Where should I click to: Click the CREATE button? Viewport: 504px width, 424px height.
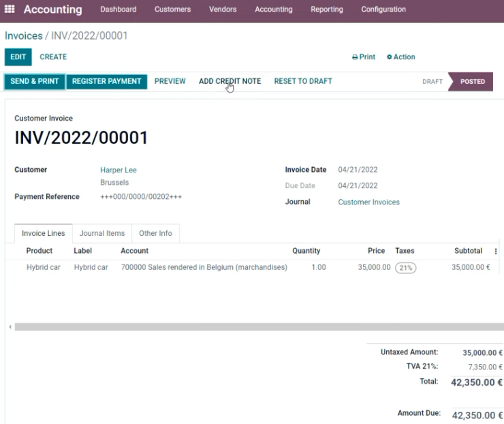pos(53,57)
